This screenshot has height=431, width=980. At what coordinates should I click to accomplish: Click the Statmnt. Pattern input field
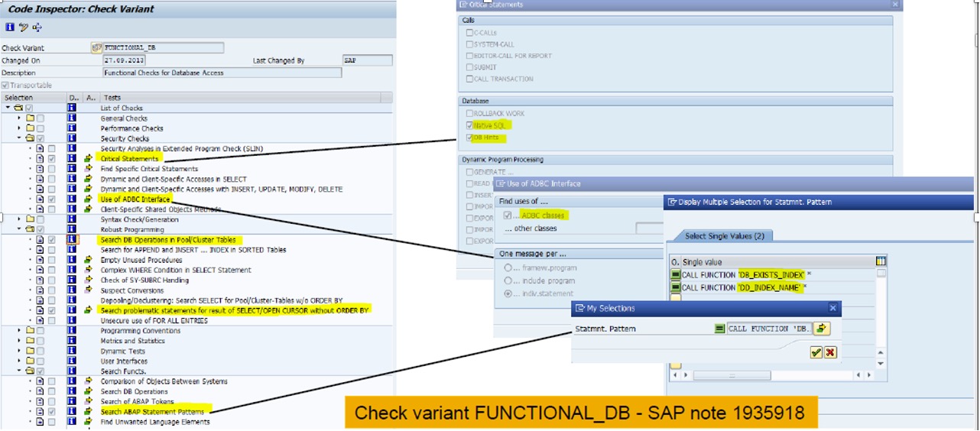[x=767, y=329]
